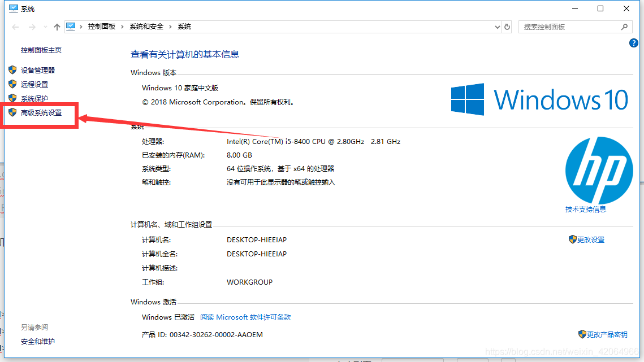
Task: Open address bar history dropdown
Action: (x=497, y=27)
